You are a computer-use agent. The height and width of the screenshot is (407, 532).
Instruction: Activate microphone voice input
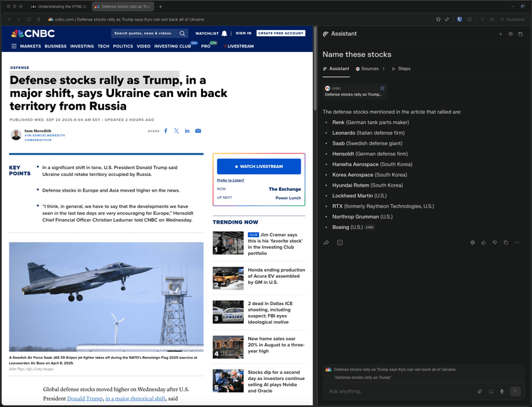tap(502, 391)
